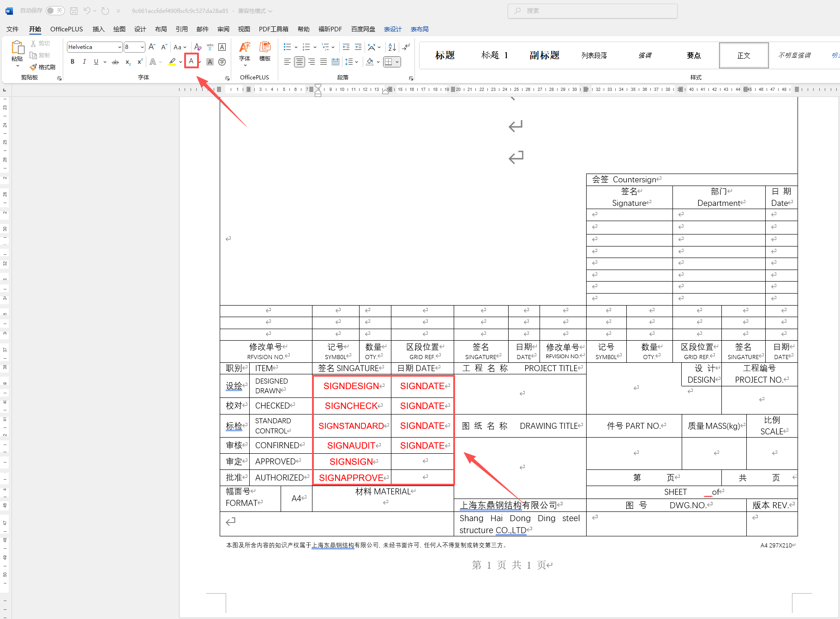Increase font size with the grow font icon
The height and width of the screenshot is (619, 840).
coord(152,47)
